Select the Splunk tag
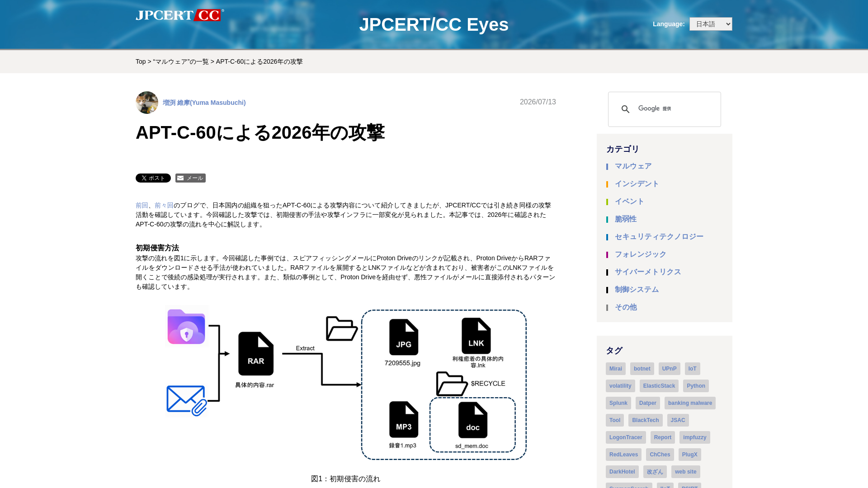This screenshot has height=488, width=868. point(618,403)
